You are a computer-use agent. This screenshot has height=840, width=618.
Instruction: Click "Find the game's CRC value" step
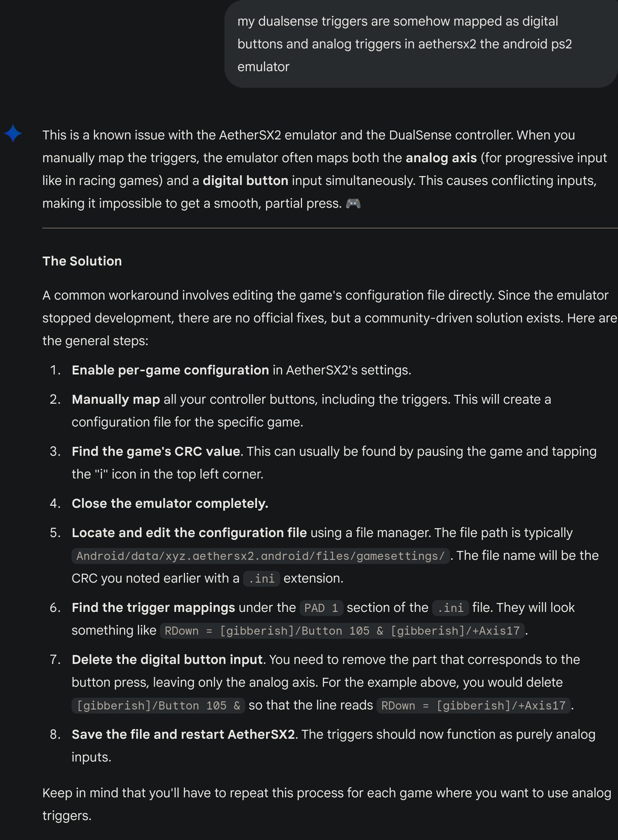pyautogui.click(x=156, y=452)
